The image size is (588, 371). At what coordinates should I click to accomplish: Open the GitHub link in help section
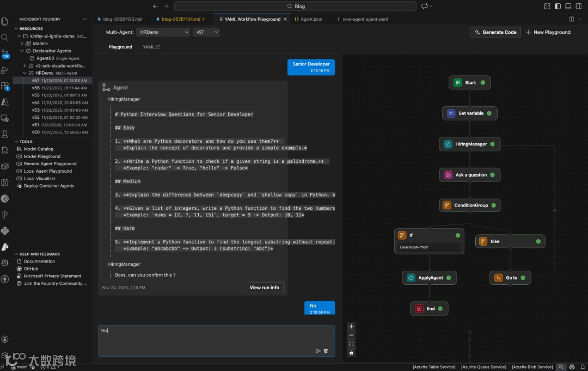[31, 269]
